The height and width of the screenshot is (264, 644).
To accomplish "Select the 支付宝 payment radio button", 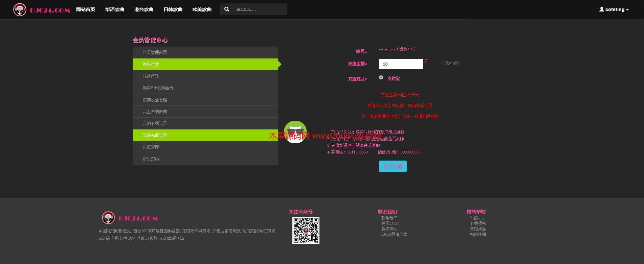I will point(381,78).
